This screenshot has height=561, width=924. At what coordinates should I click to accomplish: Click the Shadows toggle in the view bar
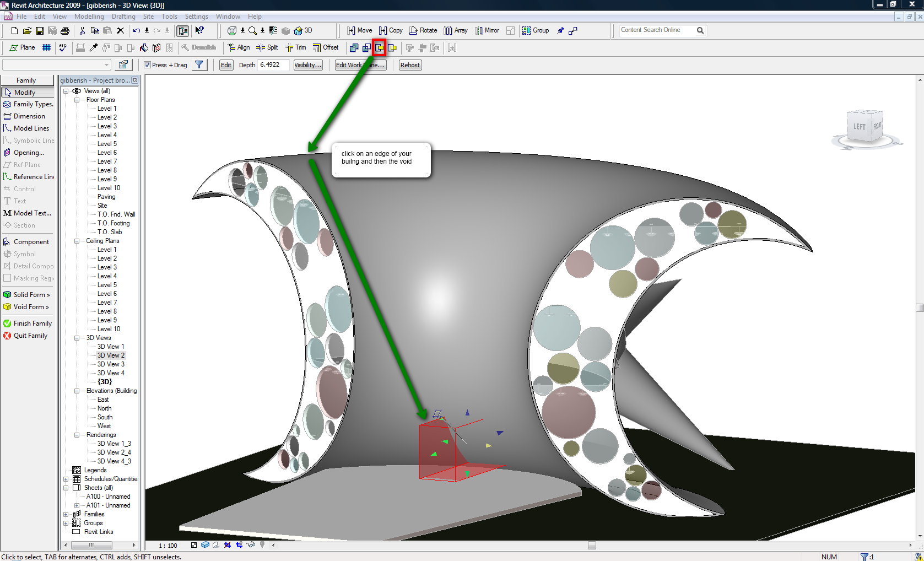[216, 545]
